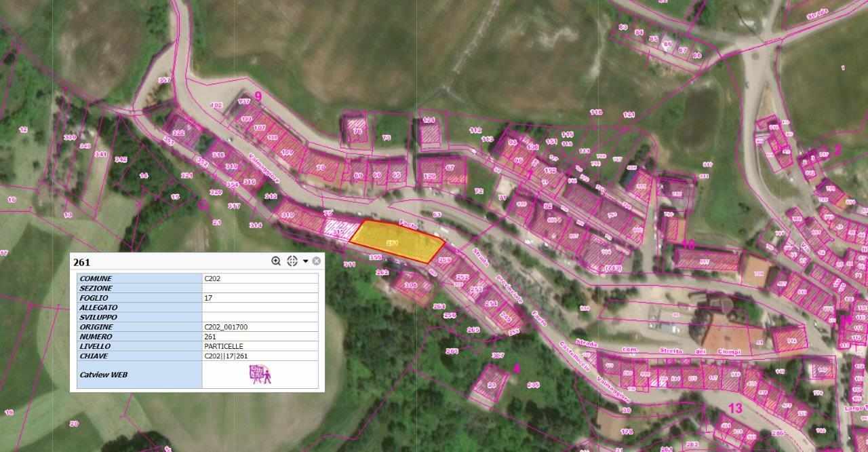Select building parcel 67 on the map

450,168
